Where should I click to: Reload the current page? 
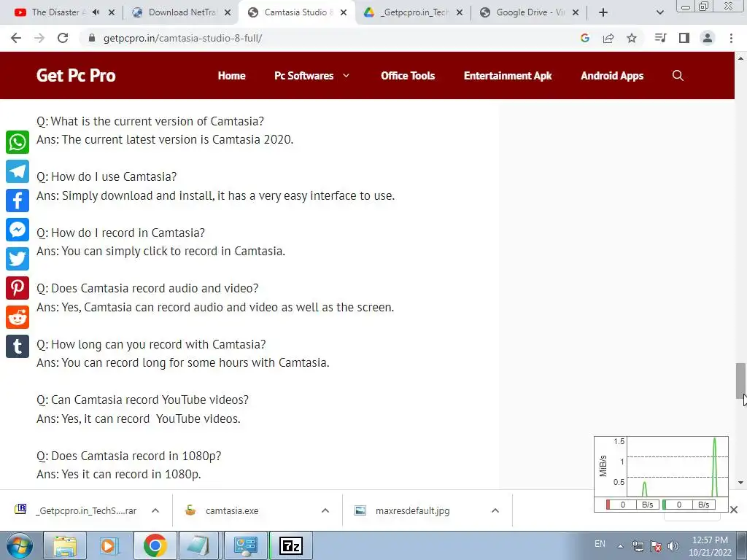(63, 38)
